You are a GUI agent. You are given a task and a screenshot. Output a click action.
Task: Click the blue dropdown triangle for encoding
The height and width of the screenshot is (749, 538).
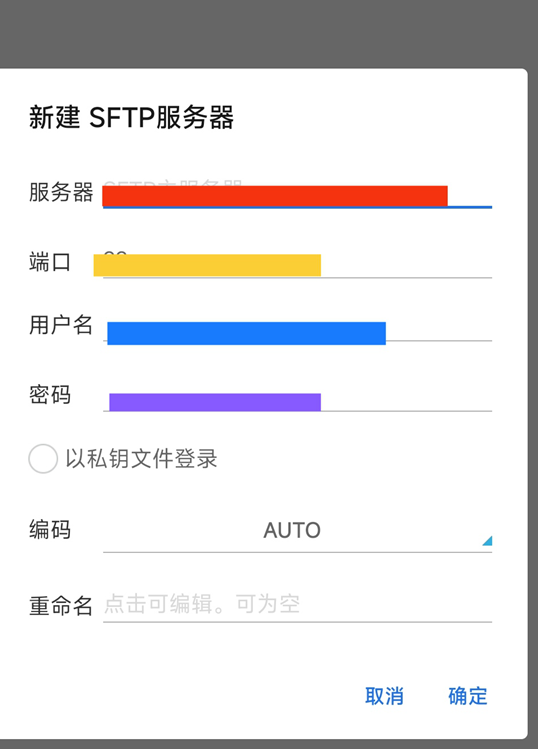(x=487, y=541)
